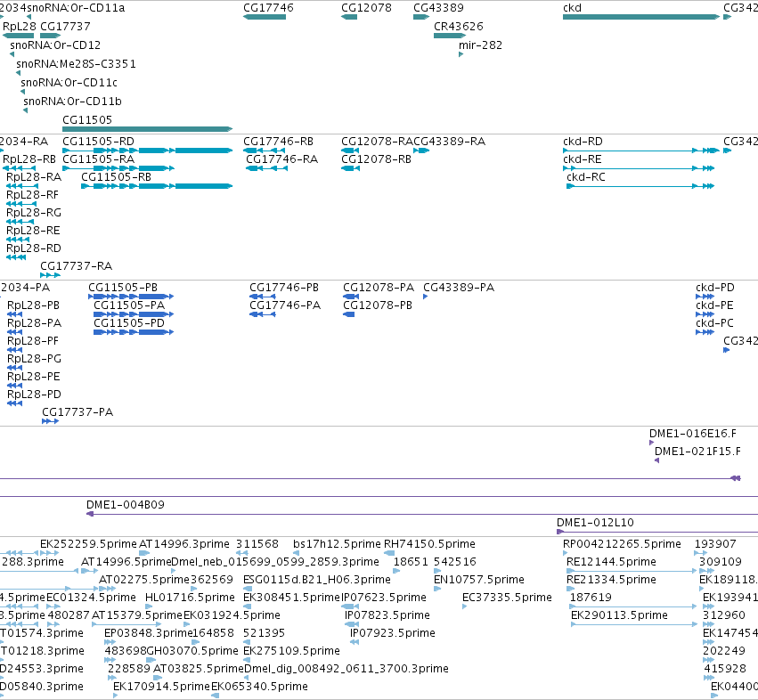Click protein CG17746-PB label

[284, 287]
